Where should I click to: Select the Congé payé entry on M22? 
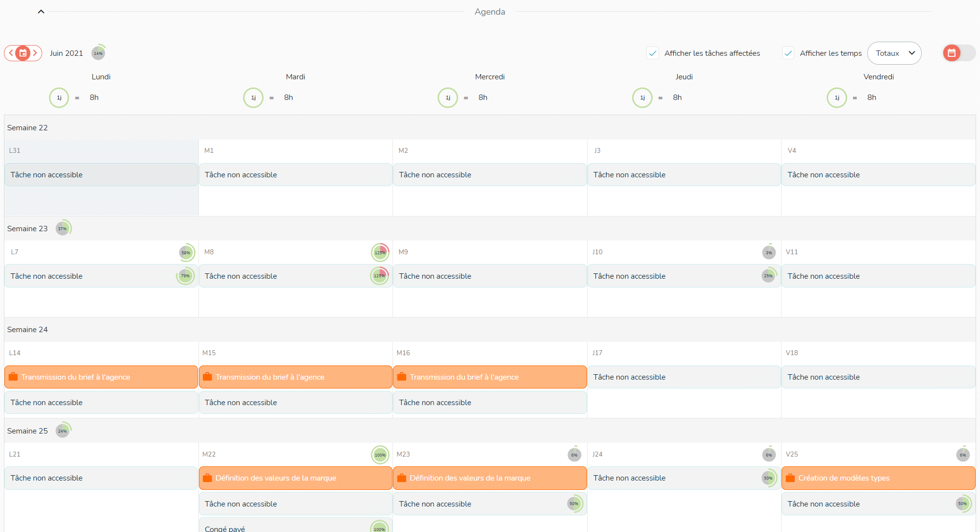pos(295,525)
